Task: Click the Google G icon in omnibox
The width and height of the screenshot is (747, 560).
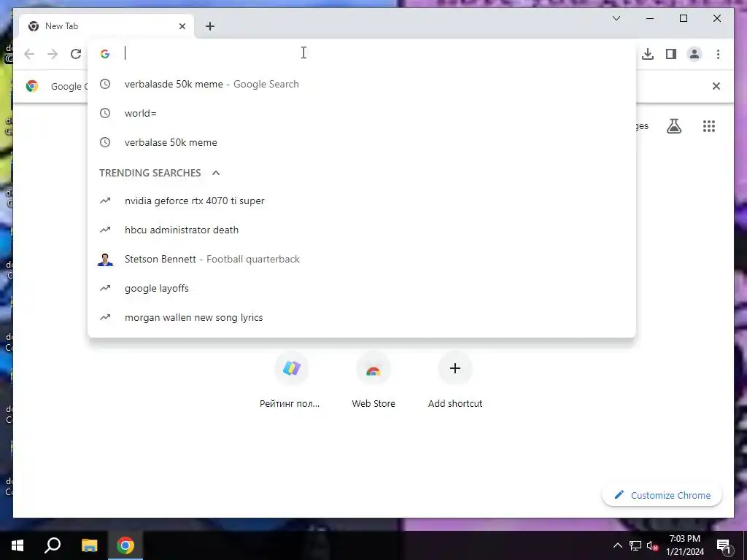Action: 105,54
